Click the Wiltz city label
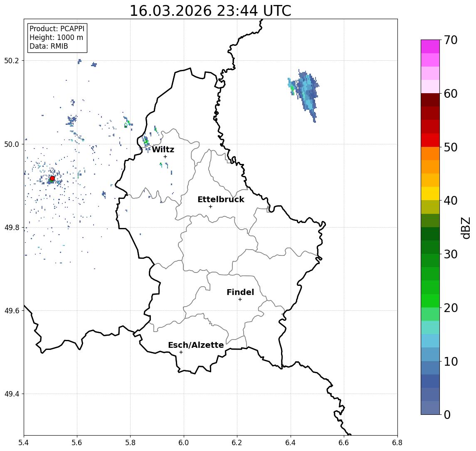476x451 pixels. click(163, 149)
